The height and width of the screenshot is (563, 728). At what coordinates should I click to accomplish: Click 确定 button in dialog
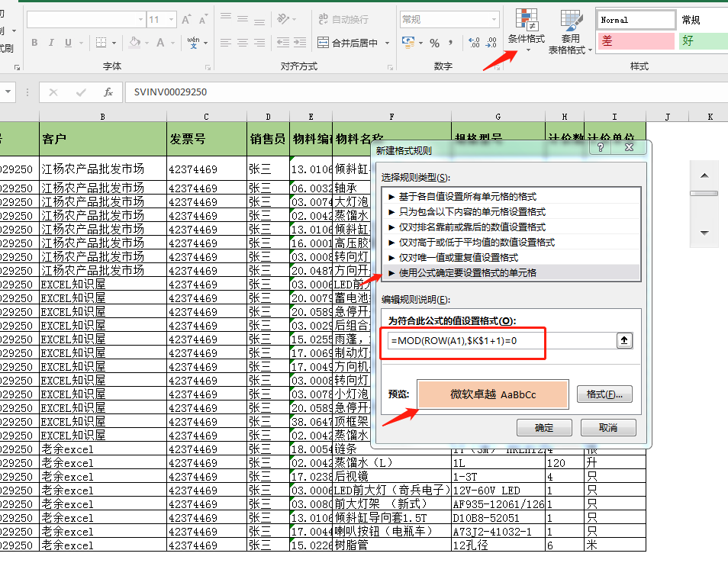(x=544, y=427)
